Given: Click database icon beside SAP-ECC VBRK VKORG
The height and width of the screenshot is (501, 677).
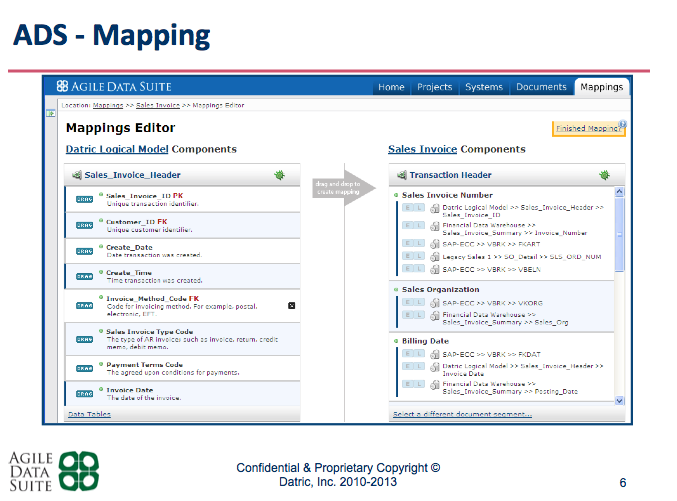Looking at the screenshot, I should (435, 303).
